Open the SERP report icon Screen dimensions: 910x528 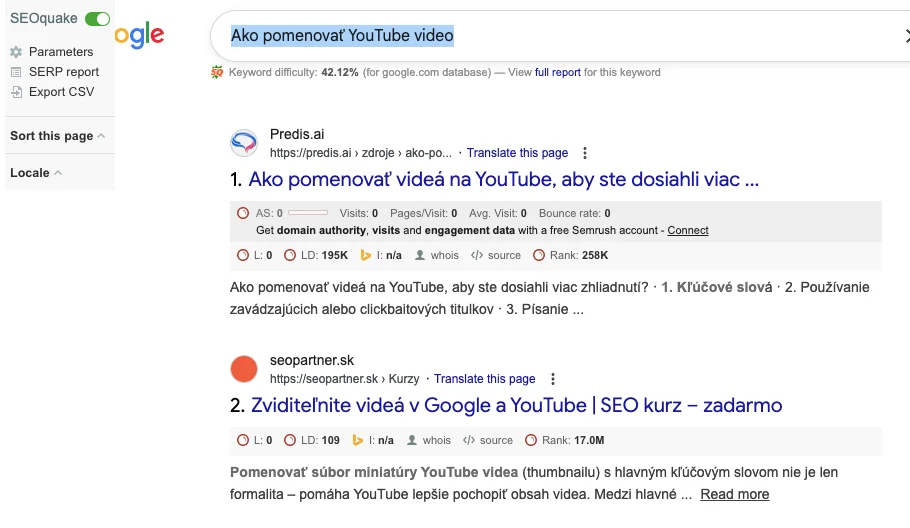[x=16, y=72]
